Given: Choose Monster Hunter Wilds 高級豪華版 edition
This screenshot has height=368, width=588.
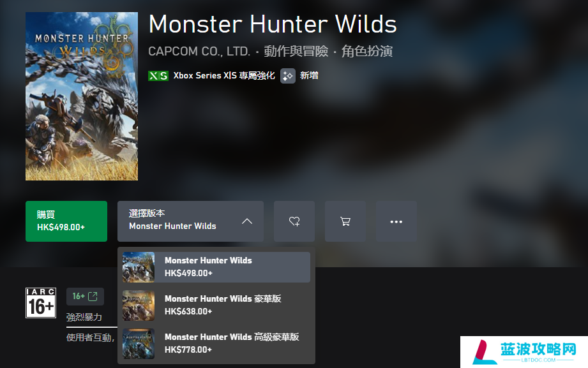Looking at the screenshot, I should click(x=216, y=343).
